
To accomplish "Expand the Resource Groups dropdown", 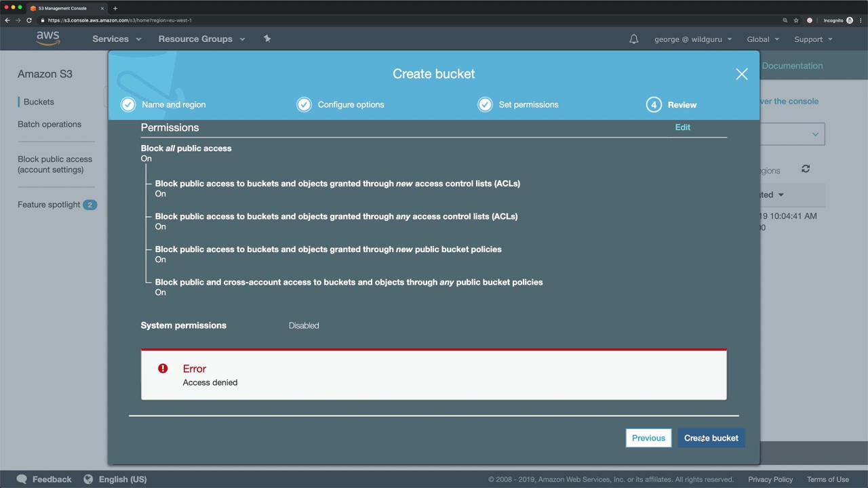I will (201, 39).
